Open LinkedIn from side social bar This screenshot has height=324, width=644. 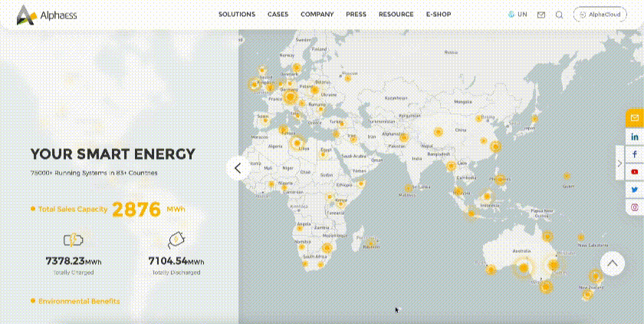635,136
